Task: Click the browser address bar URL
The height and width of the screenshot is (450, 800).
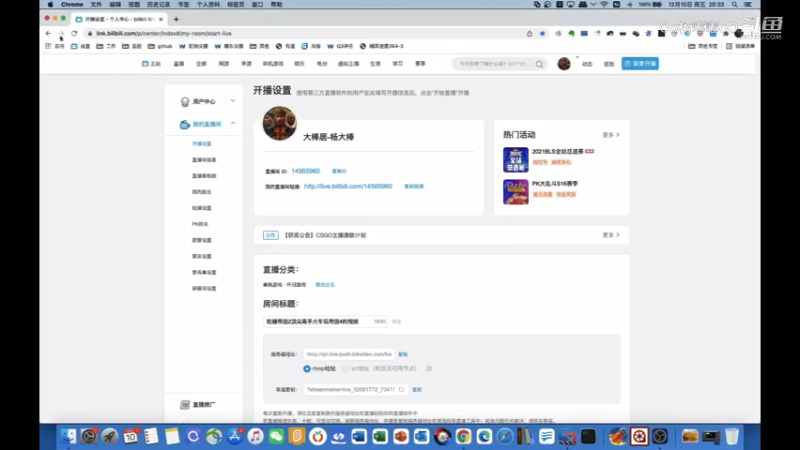Action: 164,33
